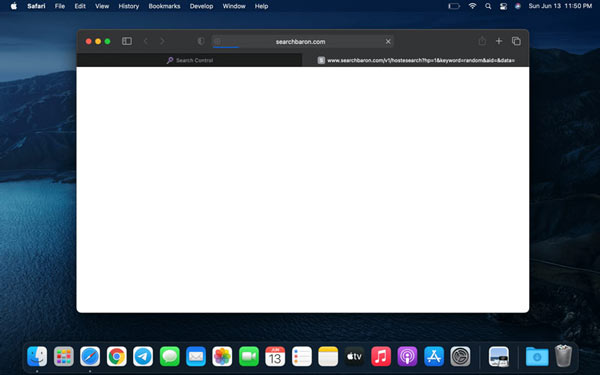The width and height of the screenshot is (600, 375).
Task: Zoom the Safari window with the green button
Action: tap(108, 41)
